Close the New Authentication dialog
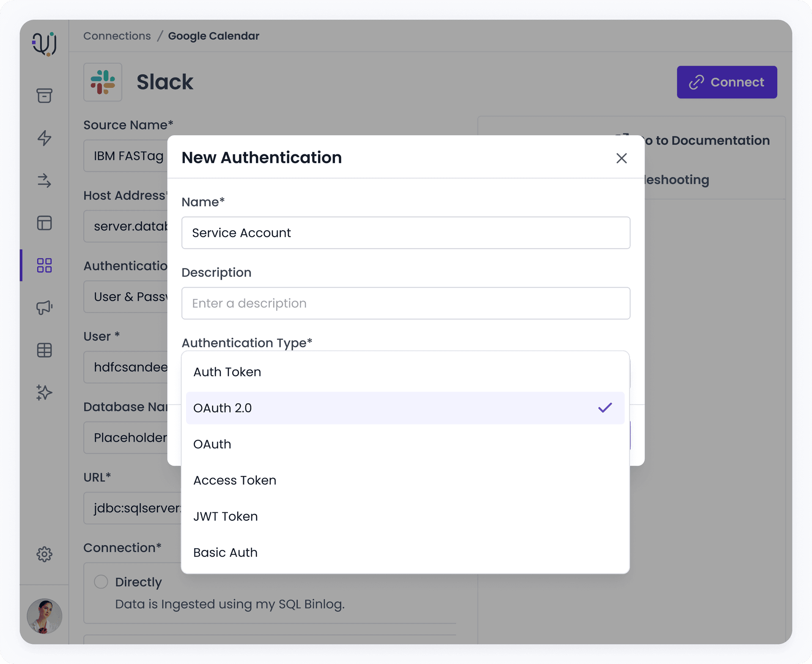Image resolution: width=812 pixels, height=664 pixels. (622, 158)
